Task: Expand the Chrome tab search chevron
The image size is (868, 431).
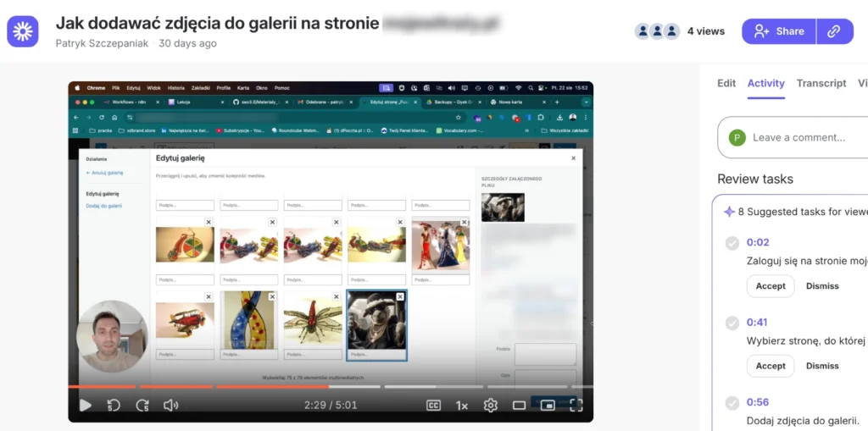Action: pos(587,102)
